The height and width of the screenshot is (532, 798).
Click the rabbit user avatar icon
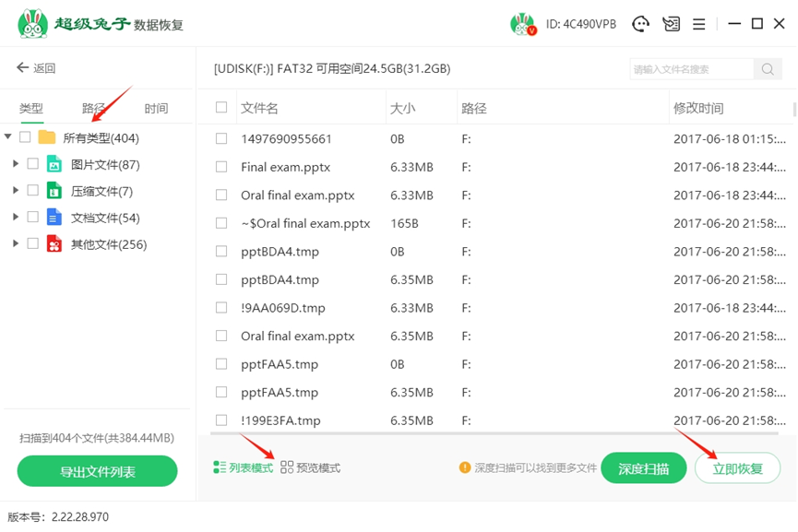523,24
